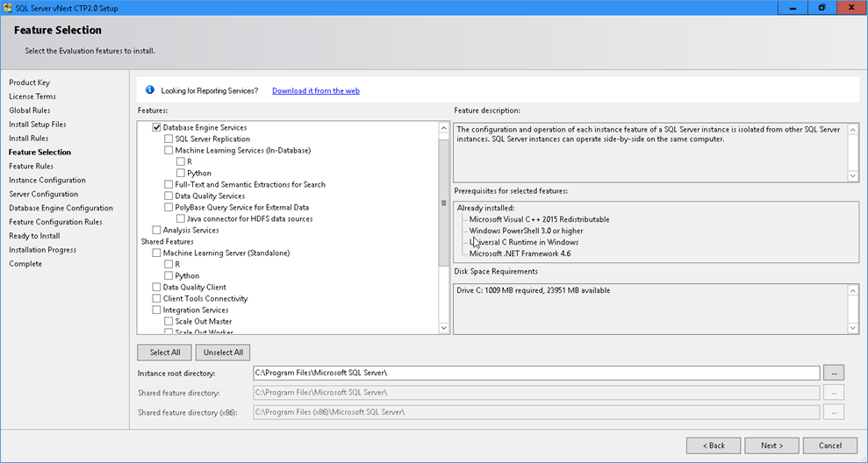Select the Database Engine Configuration step
This screenshot has width=868, height=463.
click(x=61, y=208)
